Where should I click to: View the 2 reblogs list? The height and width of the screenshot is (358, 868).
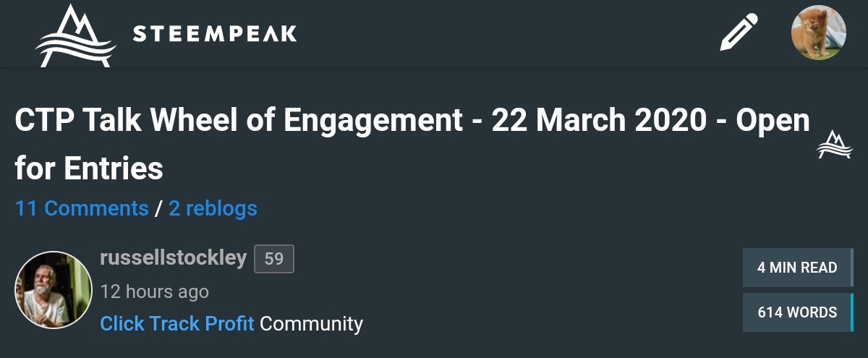213,209
